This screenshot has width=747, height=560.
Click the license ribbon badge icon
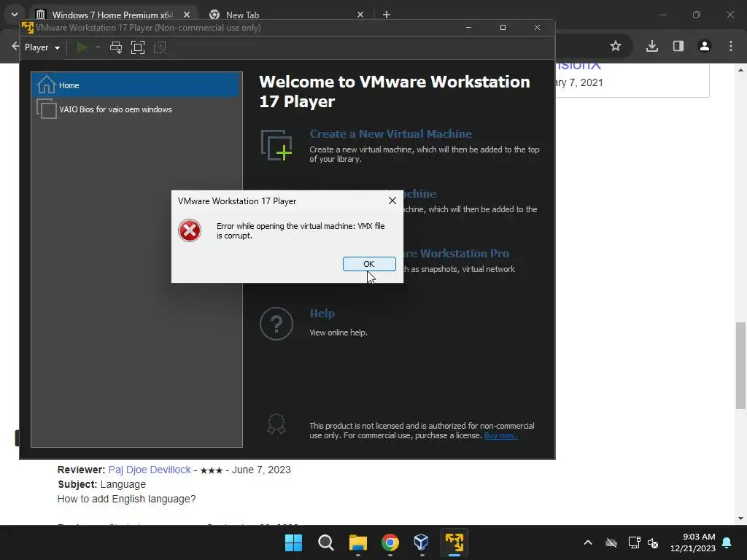tap(276, 424)
